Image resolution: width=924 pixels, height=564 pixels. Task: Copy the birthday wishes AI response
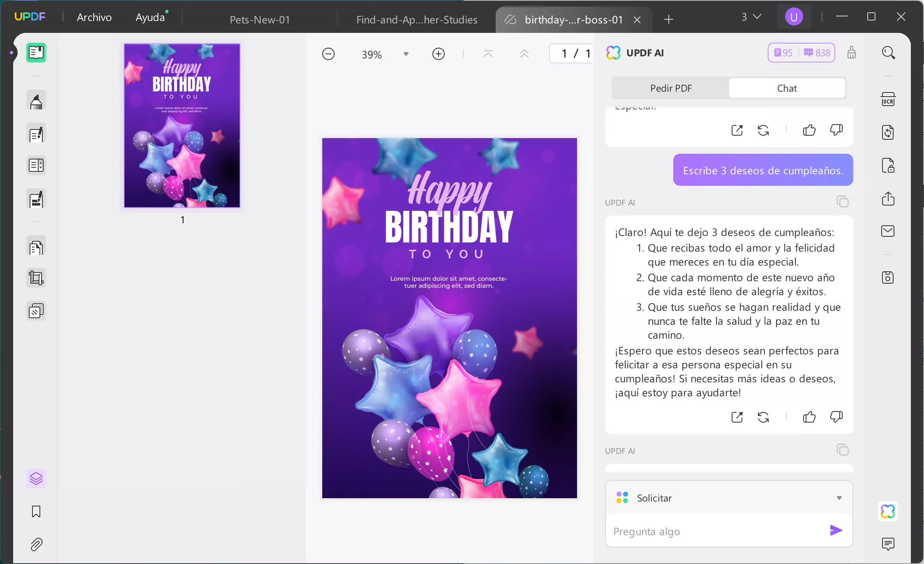pyautogui.click(x=842, y=202)
